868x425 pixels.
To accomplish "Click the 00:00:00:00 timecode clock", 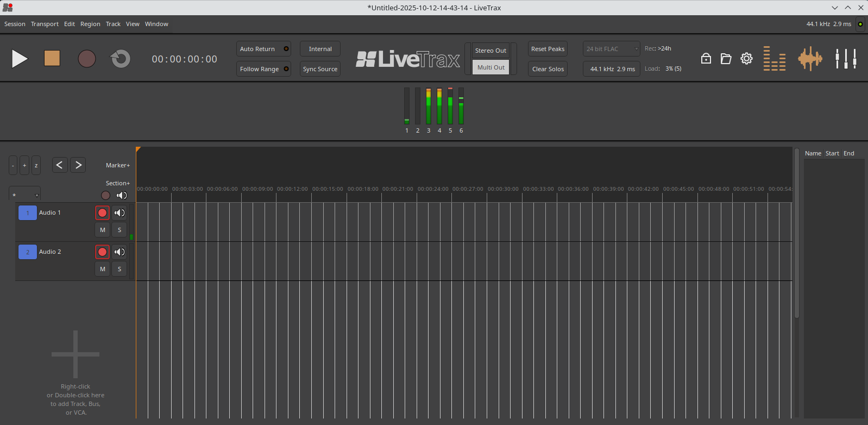I will click(185, 59).
